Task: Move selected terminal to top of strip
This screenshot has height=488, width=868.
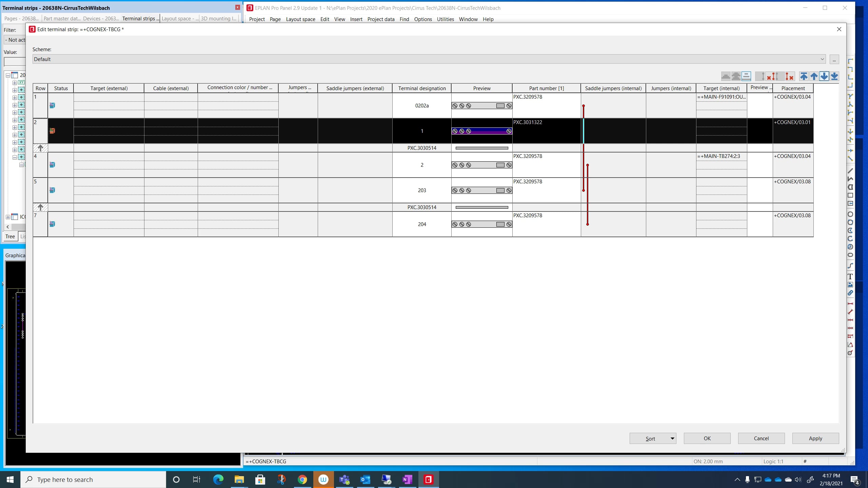Action: 804,76
